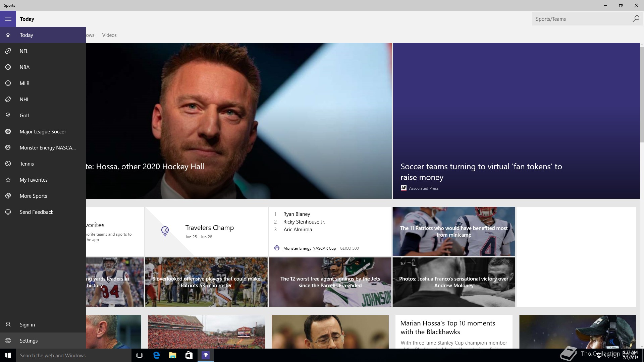644x362 pixels.
Task: Open 12 worst Jets free agent signings thumbnail
Action: (330, 282)
